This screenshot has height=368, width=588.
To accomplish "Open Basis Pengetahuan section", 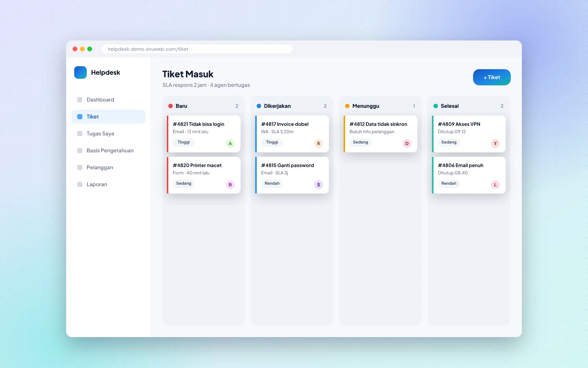I will point(108,151).
